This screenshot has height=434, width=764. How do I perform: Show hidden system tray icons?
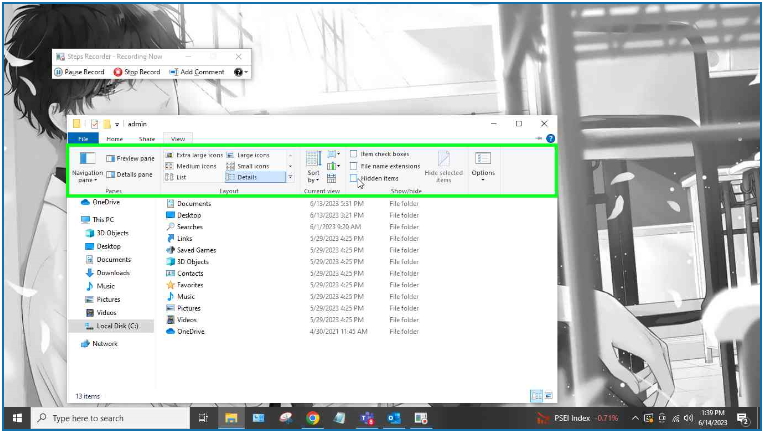[635, 418]
